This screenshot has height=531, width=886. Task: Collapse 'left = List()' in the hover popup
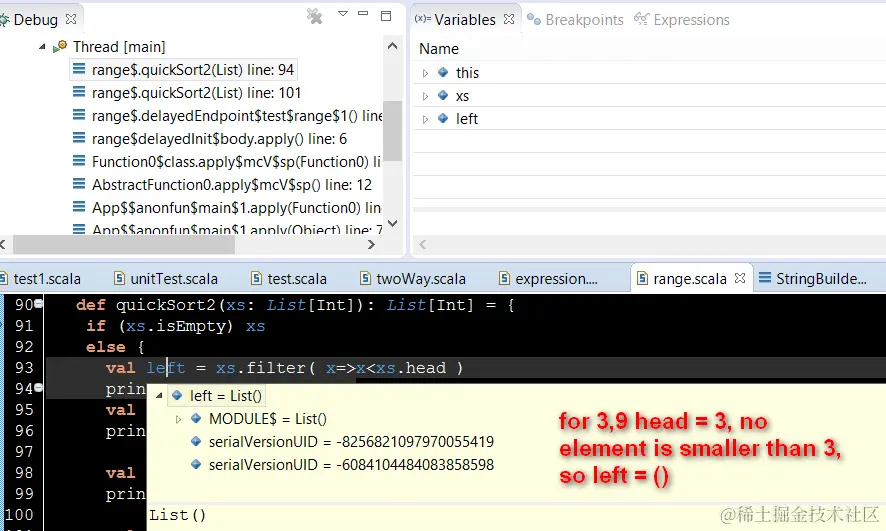[x=159, y=396]
